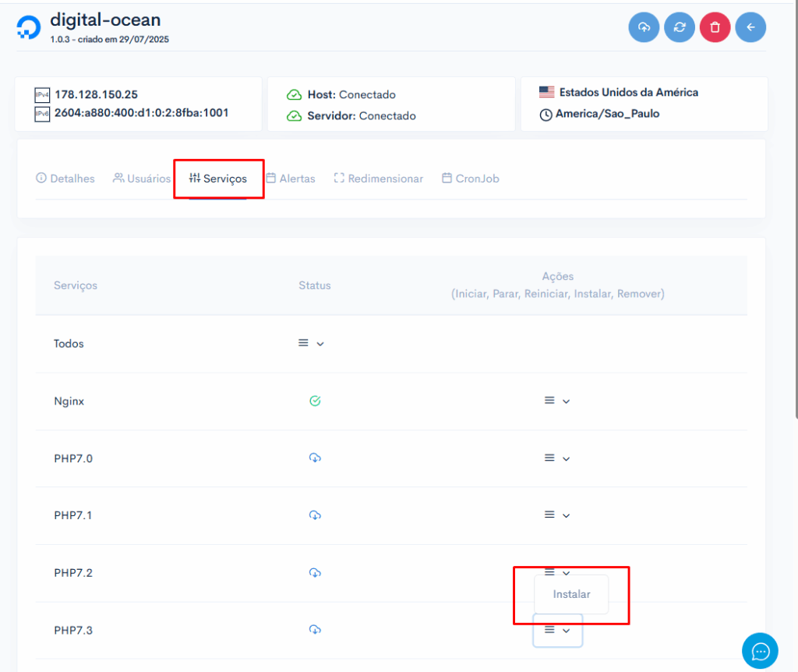
Task: Select the Serviços tab
Action: (x=218, y=179)
